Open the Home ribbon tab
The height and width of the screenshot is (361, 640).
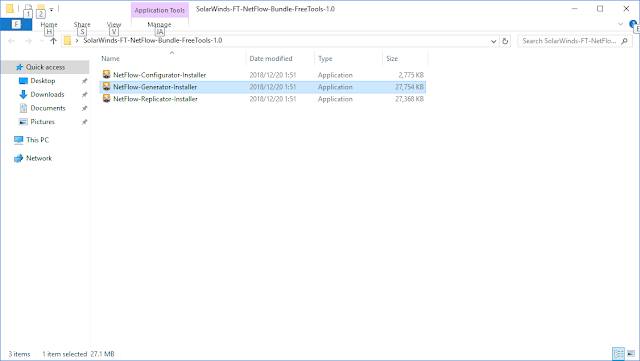coord(49,25)
